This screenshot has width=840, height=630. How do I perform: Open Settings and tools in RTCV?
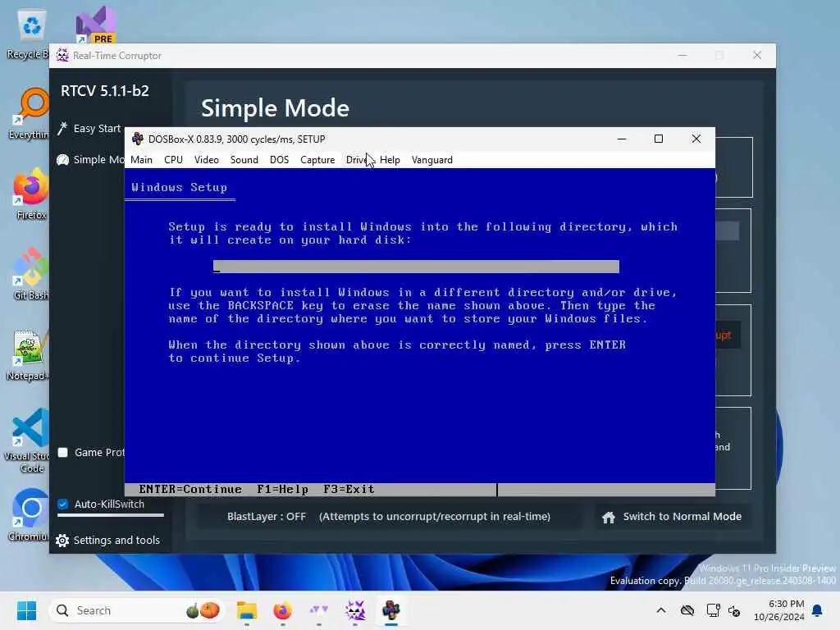pyautogui.click(x=107, y=540)
